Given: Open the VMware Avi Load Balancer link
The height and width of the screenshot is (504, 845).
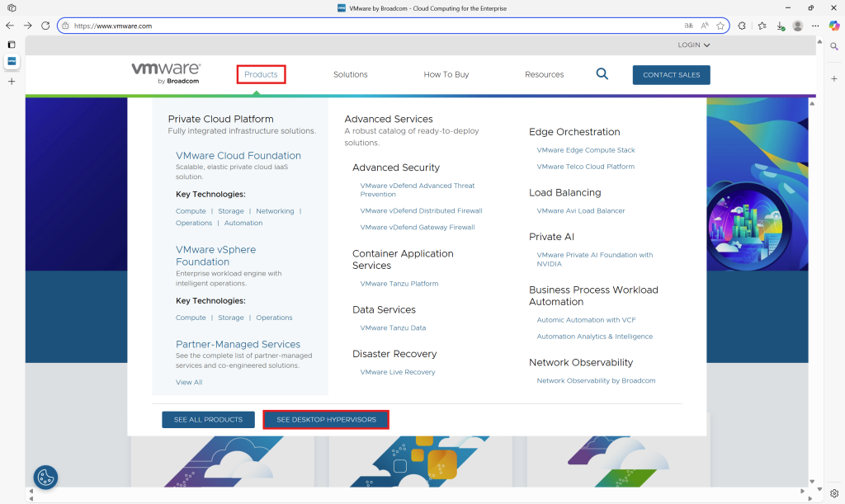Looking at the screenshot, I should pos(580,211).
